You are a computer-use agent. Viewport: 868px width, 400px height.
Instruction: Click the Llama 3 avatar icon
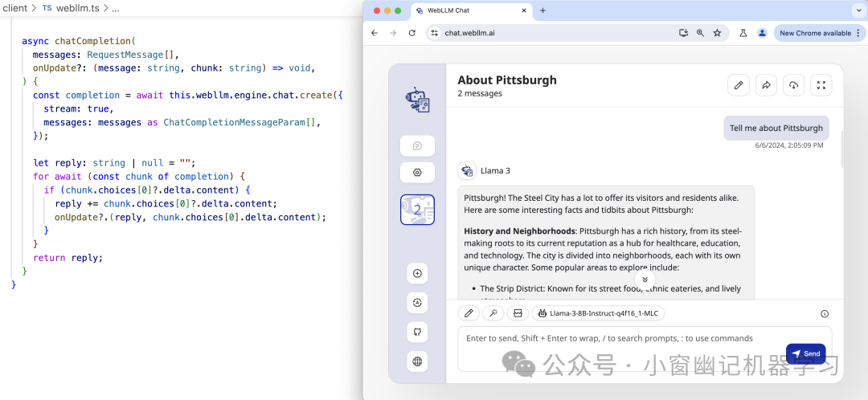(x=467, y=170)
